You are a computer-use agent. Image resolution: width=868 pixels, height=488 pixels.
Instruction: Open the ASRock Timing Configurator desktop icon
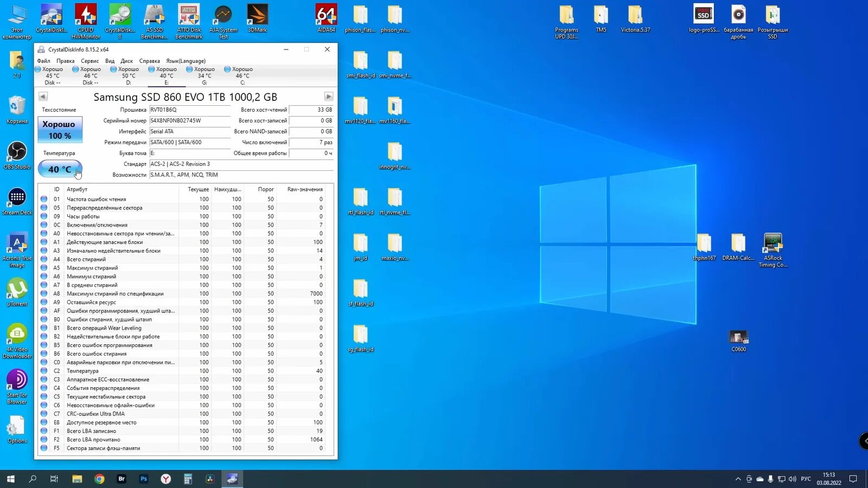[x=773, y=251]
